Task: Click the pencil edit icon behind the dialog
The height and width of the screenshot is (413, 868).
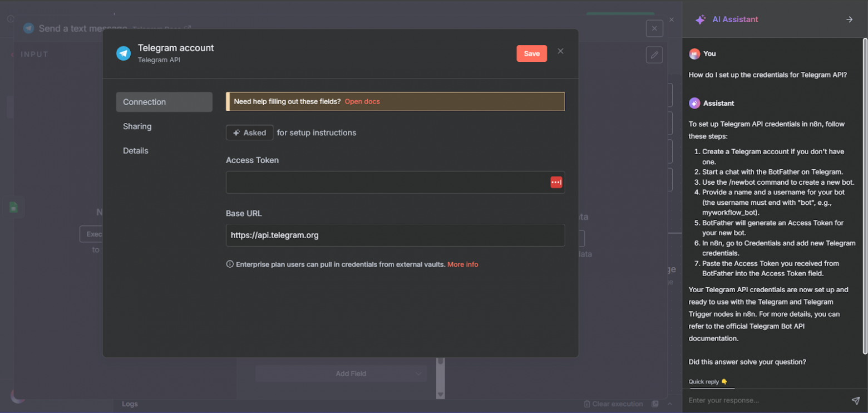Action: (654, 55)
